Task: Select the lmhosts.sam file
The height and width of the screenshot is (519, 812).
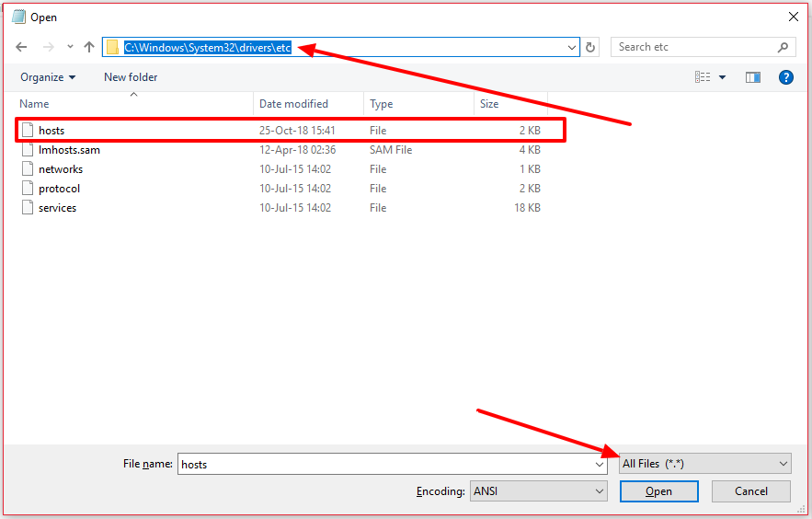Action: (69, 150)
